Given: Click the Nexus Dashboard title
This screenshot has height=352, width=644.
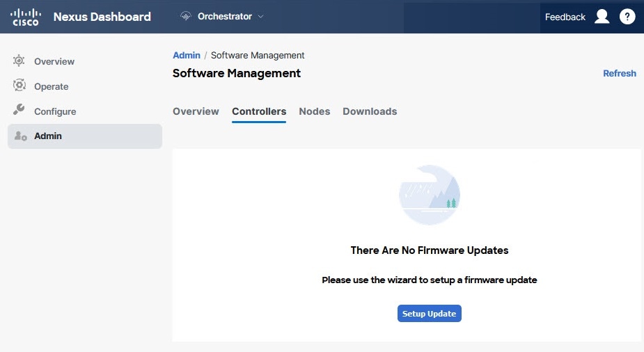Looking at the screenshot, I should click(102, 17).
